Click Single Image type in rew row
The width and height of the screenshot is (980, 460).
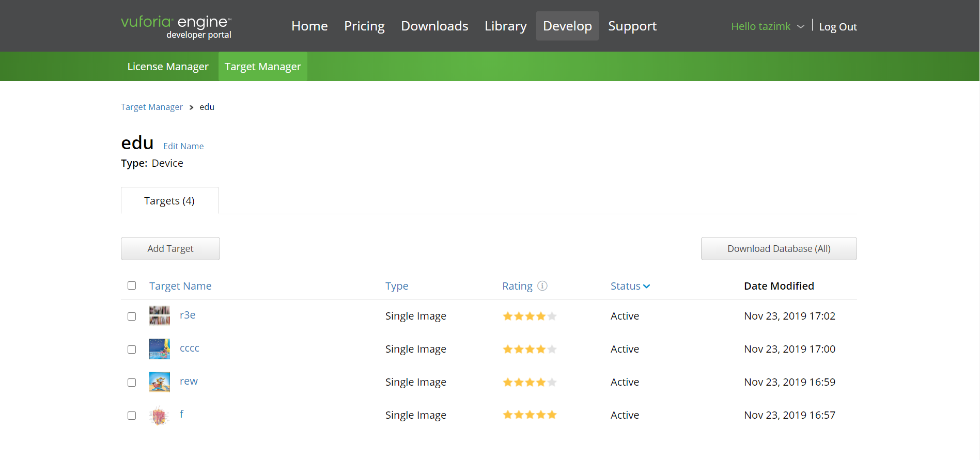tap(416, 382)
